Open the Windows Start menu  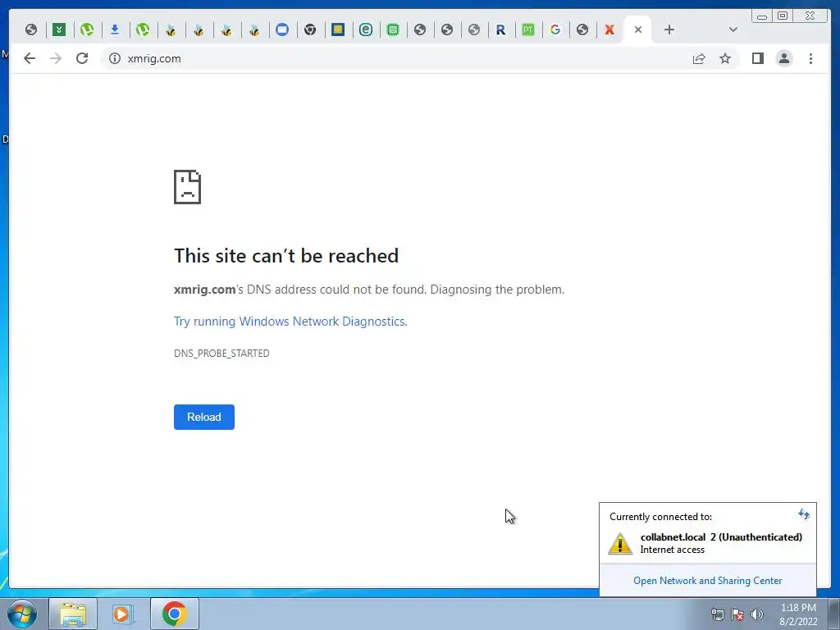click(x=22, y=614)
